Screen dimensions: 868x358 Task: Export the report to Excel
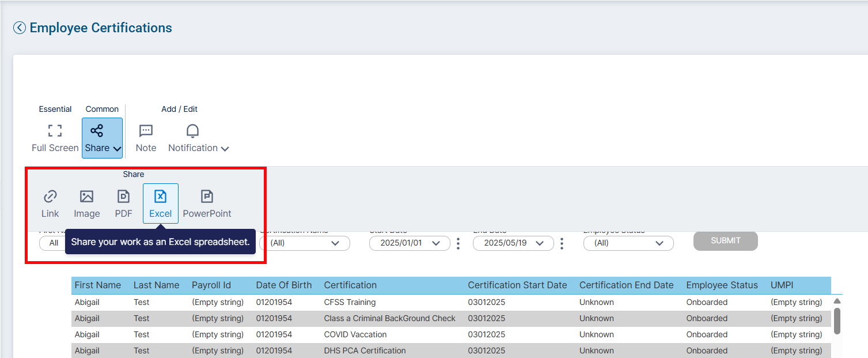(x=161, y=204)
